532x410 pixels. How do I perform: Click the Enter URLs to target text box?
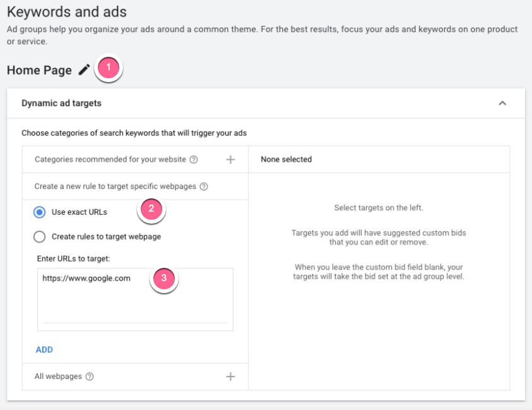(134, 297)
